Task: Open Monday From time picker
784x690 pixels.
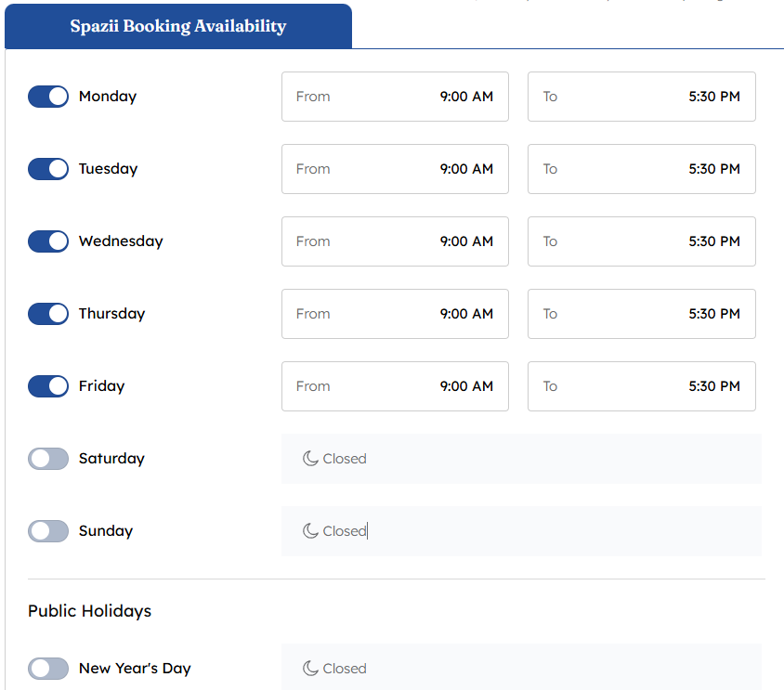Action: (395, 97)
